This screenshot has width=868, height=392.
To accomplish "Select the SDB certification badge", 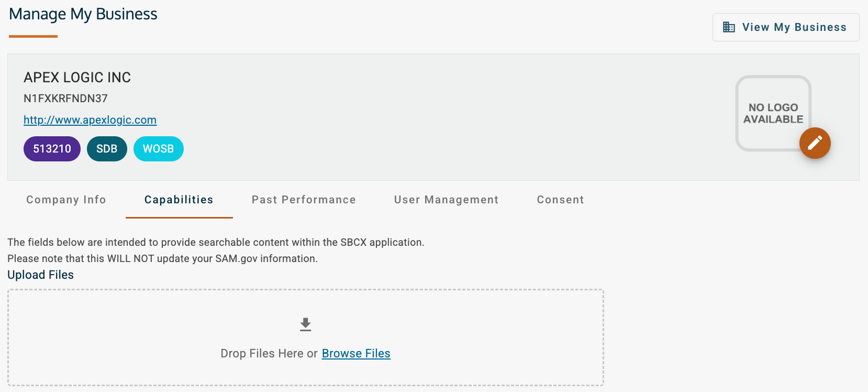I will [107, 148].
